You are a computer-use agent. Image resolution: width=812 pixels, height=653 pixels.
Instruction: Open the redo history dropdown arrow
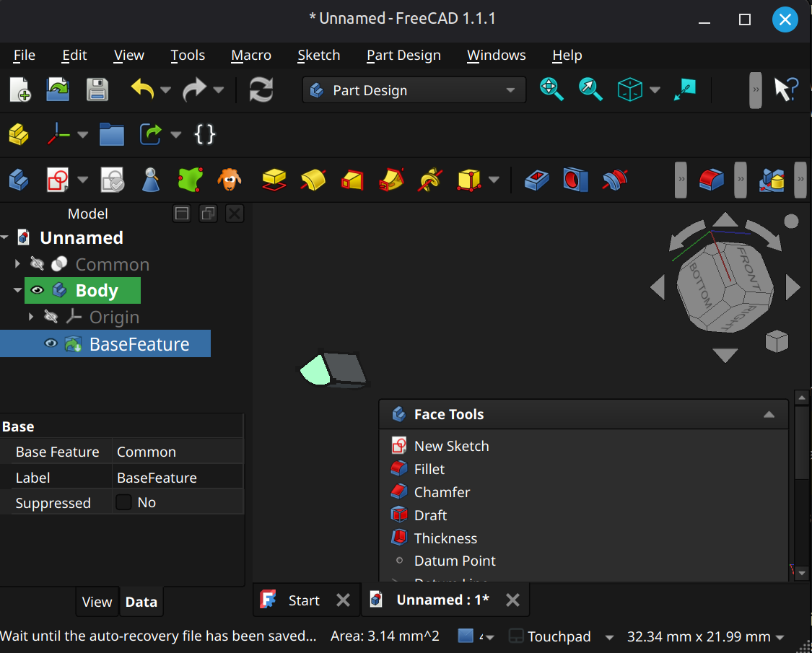[x=219, y=90]
